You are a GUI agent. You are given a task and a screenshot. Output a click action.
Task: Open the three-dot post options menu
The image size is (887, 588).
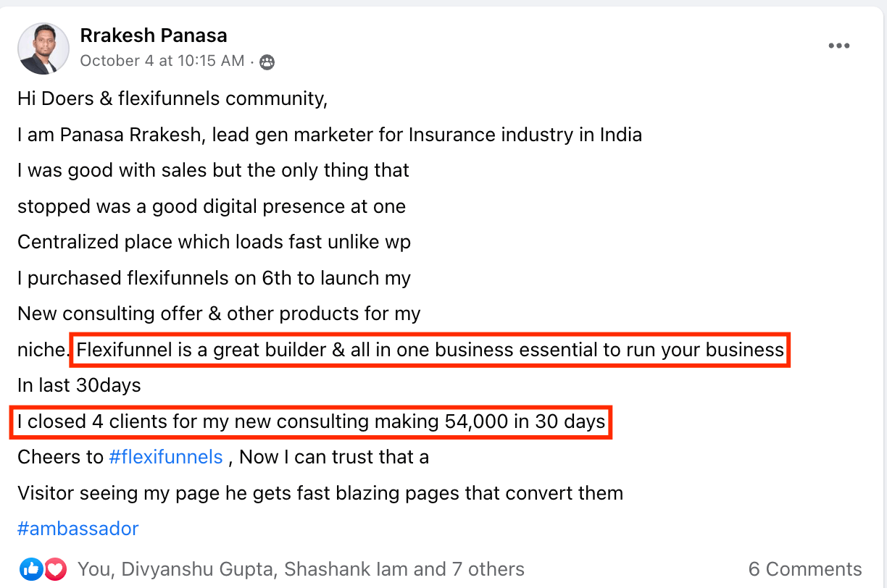click(838, 46)
